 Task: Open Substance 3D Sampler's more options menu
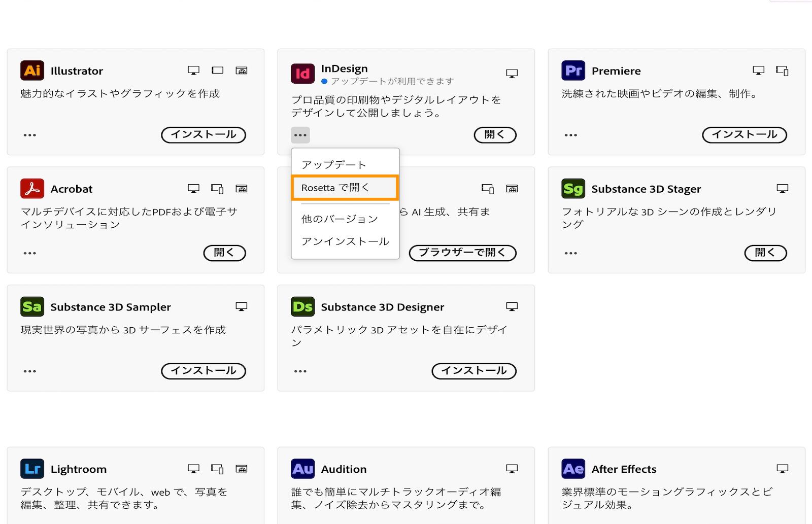coord(30,371)
